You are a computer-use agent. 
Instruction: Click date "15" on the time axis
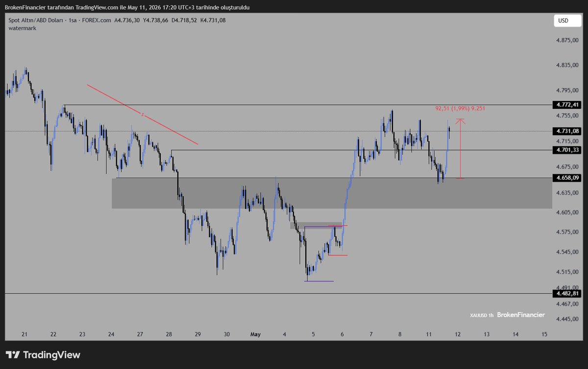[544, 334]
